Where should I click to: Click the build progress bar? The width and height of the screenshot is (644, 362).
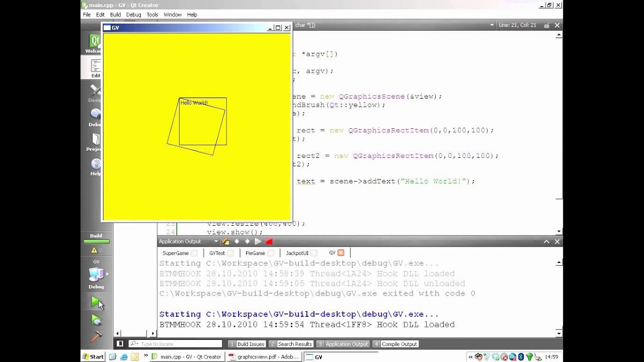[96, 242]
